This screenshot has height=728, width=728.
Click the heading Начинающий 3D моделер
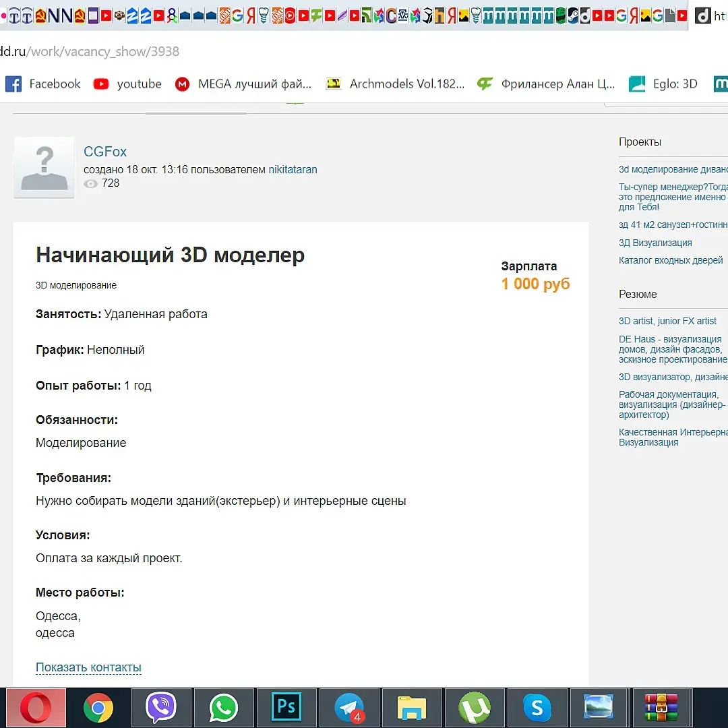[170, 255]
